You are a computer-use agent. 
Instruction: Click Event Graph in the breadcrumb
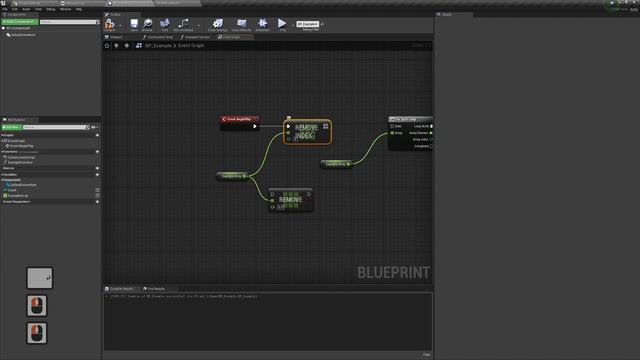click(x=191, y=46)
